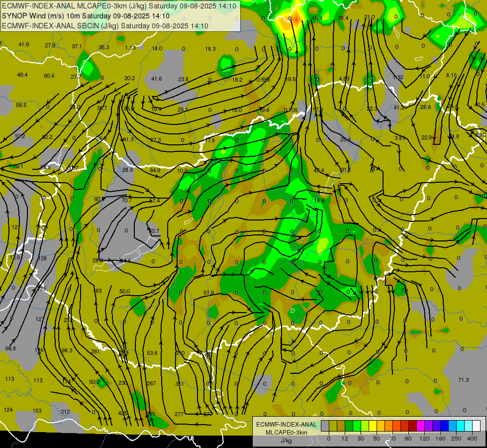
Task: Select the station value 50.0
Action: pyautogui.click(x=124, y=291)
